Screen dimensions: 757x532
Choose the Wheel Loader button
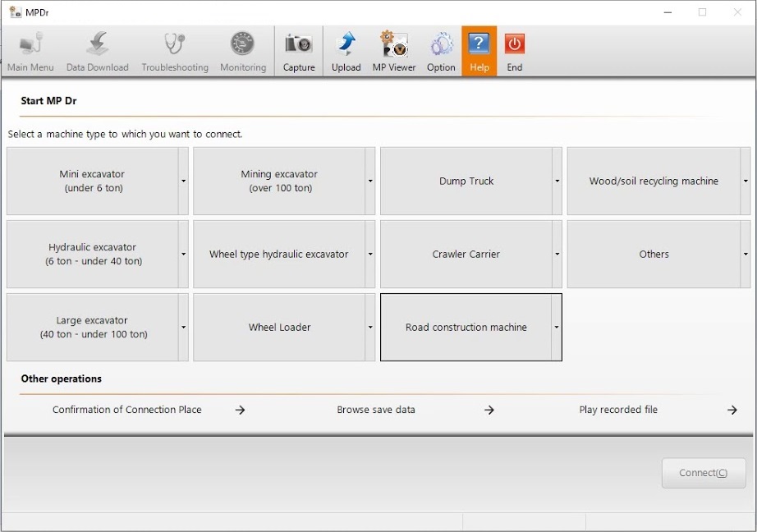[279, 328]
